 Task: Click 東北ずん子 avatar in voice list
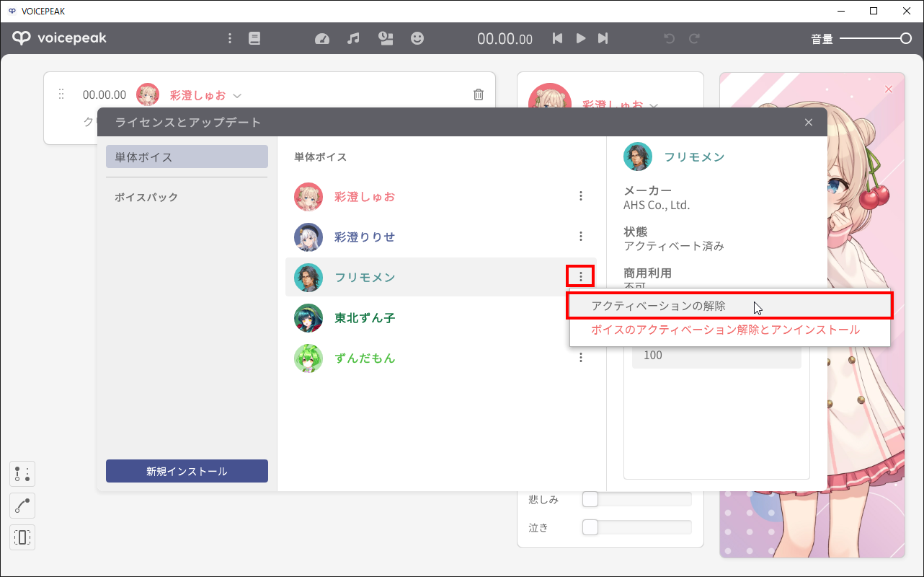click(x=308, y=318)
